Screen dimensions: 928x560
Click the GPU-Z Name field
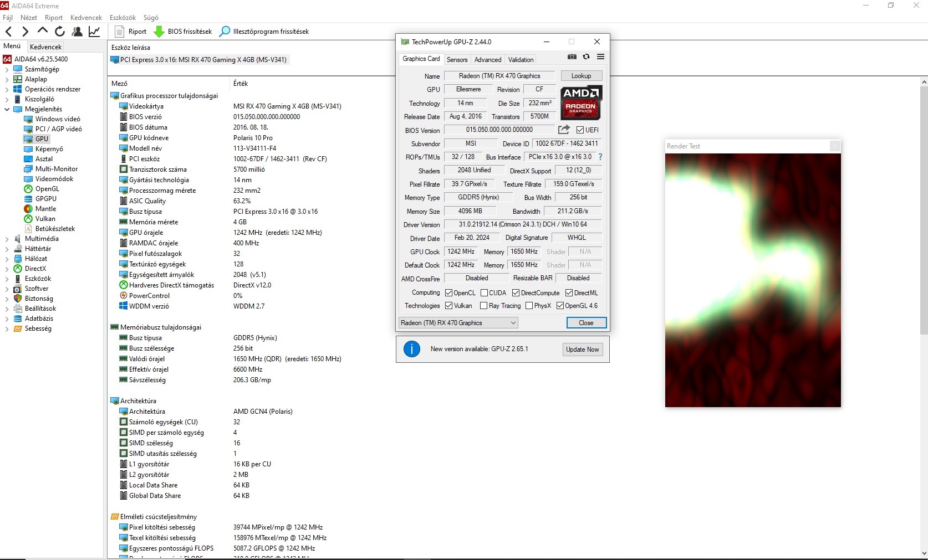(499, 76)
